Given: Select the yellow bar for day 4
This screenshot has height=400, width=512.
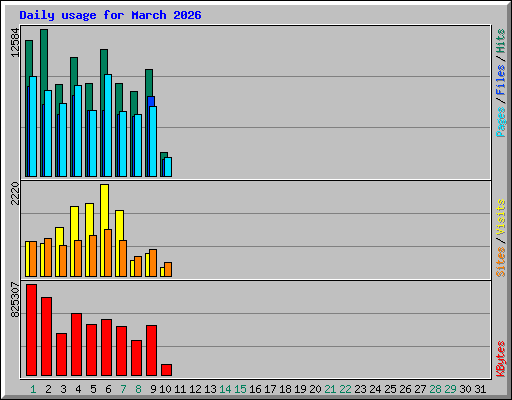Looking at the screenshot, I should click(74, 223).
